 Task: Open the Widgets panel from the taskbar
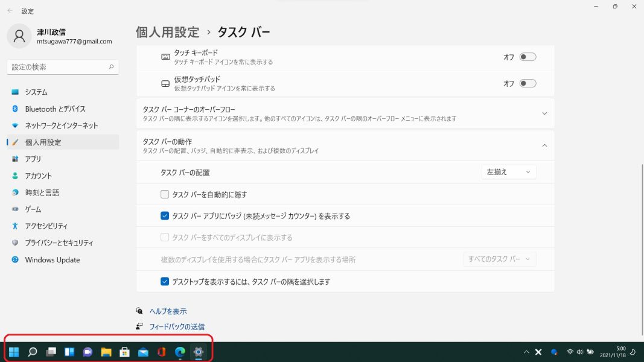point(69,352)
